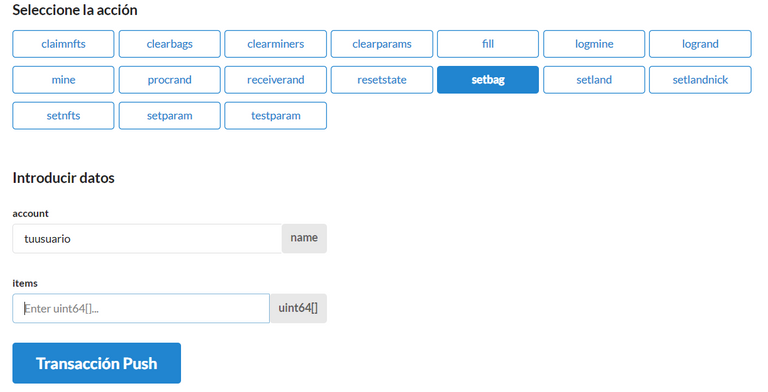Select the fill action button
The height and width of the screenshot is (392, 768).
(488, 44)
